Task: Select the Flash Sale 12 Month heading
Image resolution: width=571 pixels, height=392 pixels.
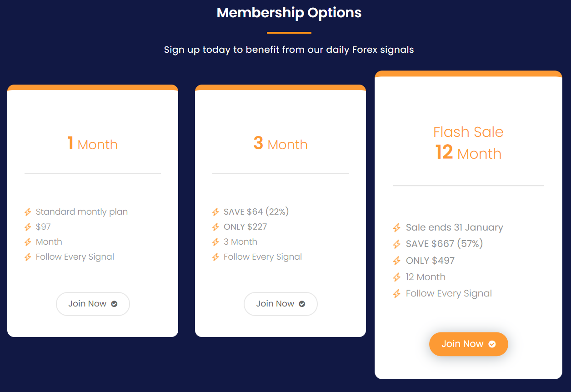Action: click(x=468, y=143)
